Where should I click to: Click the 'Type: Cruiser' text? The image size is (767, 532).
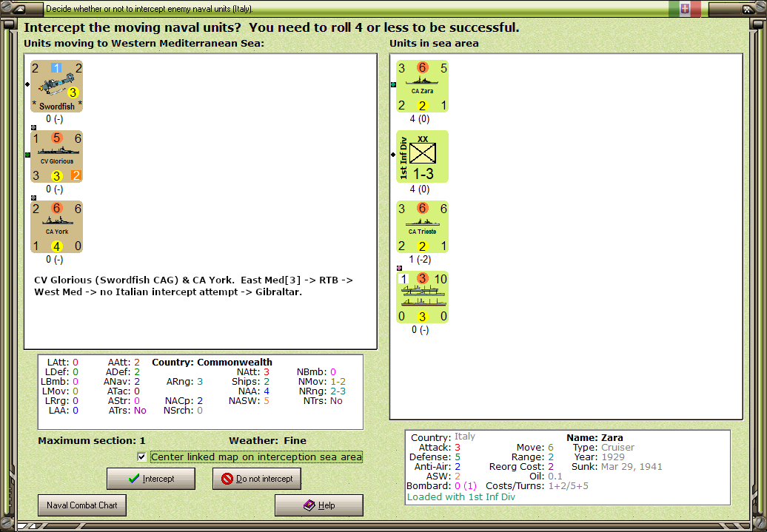pyautogui.click(x=603, y=448)
